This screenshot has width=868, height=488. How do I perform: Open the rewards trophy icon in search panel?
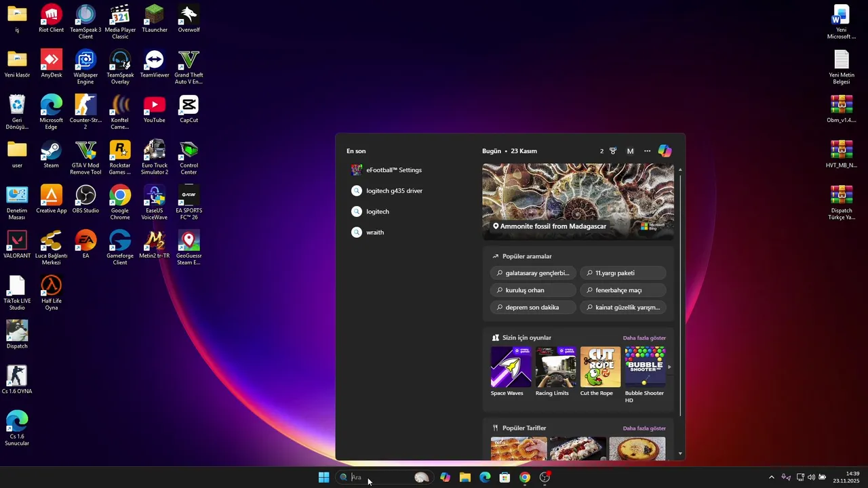tap(613, 151)
